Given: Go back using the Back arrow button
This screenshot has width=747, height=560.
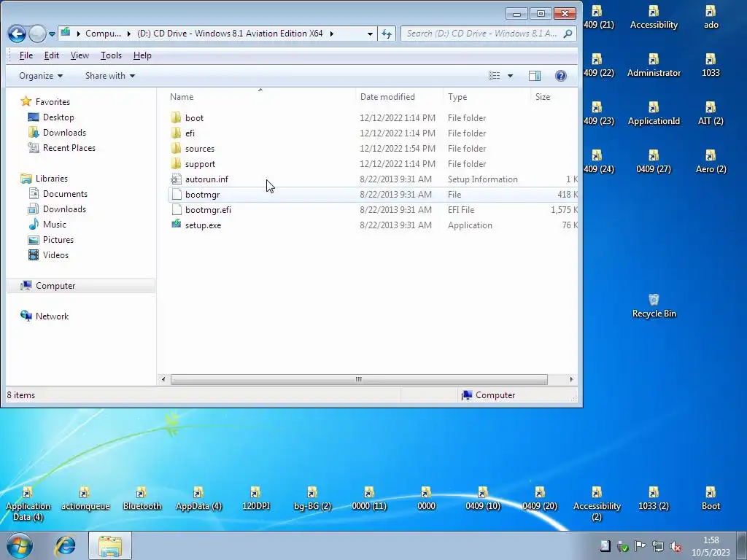Looking at the screenshot, I should coord(18,34).
